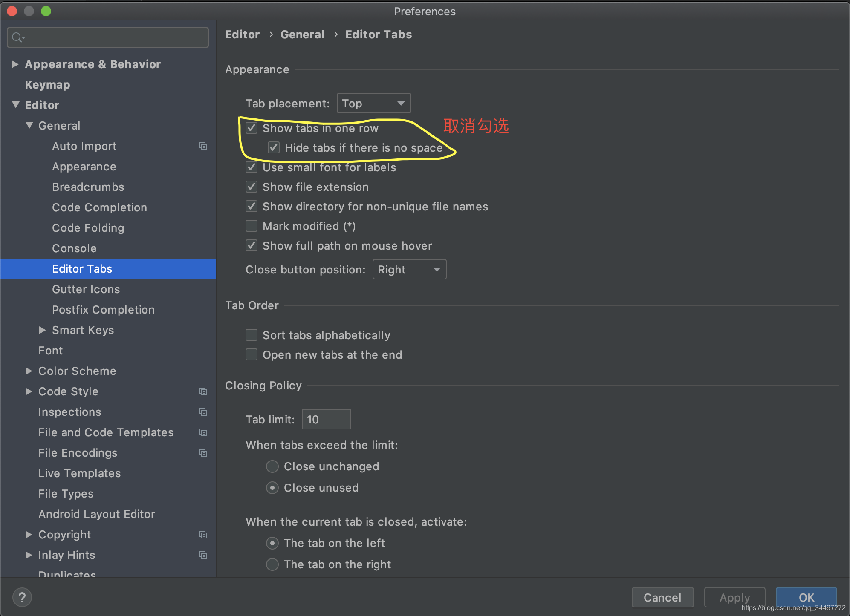Screen dimensions: 850x616
Task: Click the help question mark icon
Action: pos(22,597)
